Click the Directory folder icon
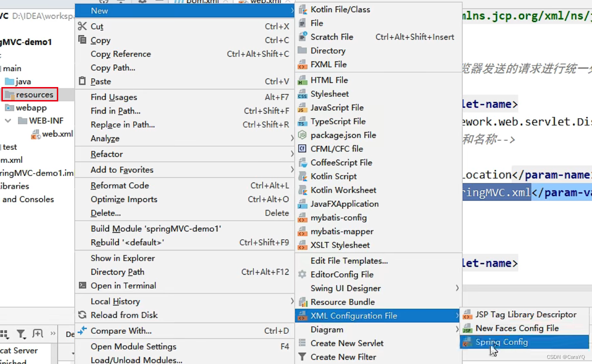 302,50
